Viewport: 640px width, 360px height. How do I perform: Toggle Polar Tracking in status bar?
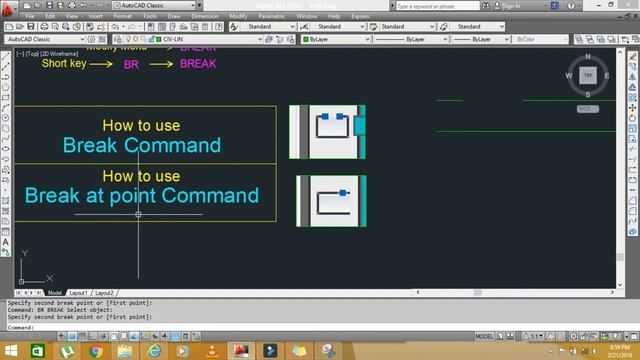coord(103,336)
